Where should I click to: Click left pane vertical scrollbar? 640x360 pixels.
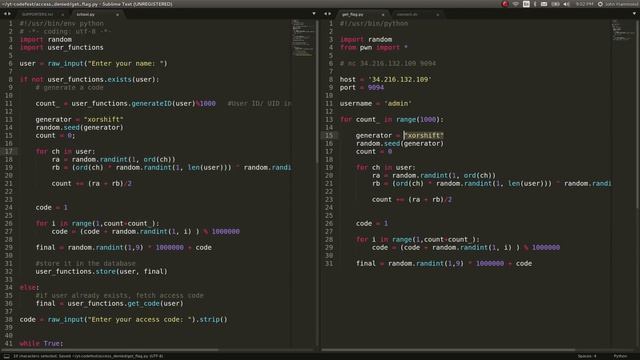317,90
